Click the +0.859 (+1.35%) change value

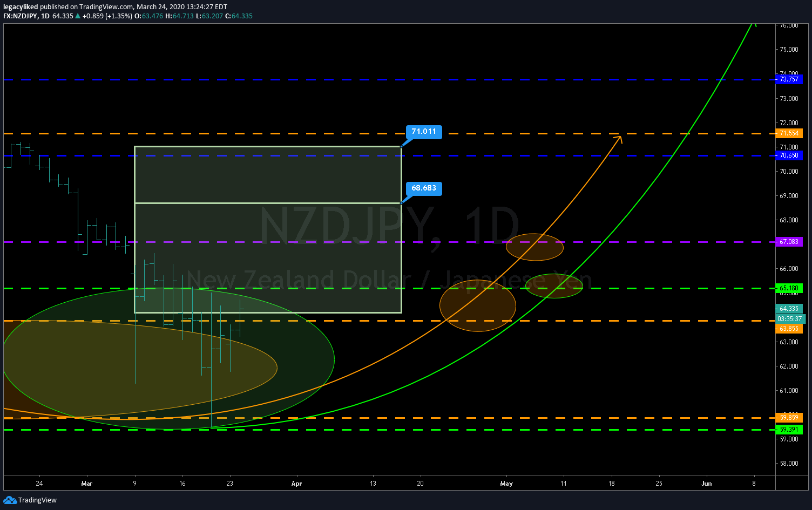click(x=107, y=16)
